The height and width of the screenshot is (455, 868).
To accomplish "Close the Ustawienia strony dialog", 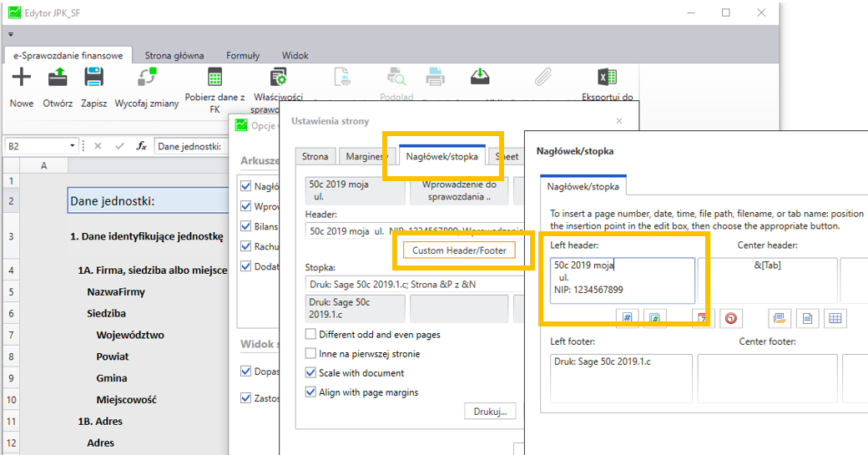I will (x=619, y=121).
